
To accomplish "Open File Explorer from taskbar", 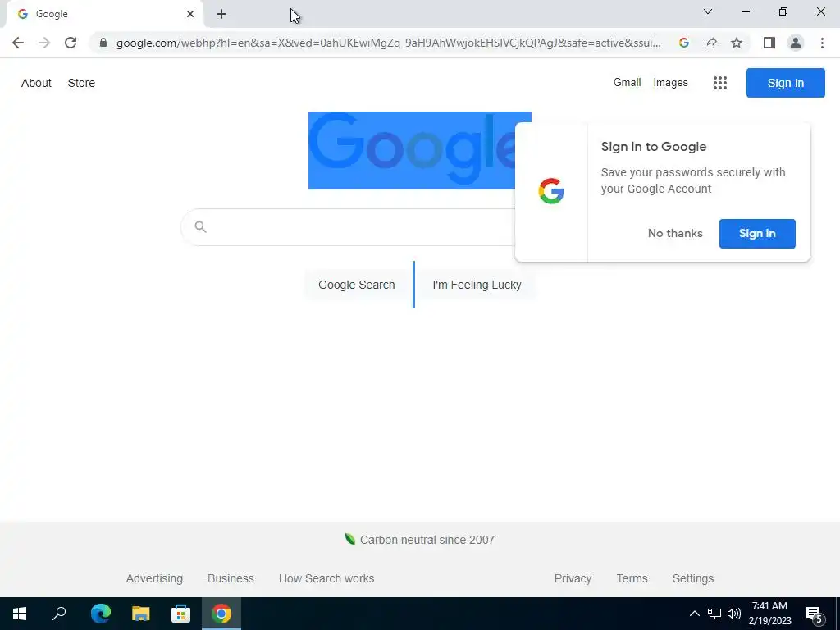I will point(140,614).
